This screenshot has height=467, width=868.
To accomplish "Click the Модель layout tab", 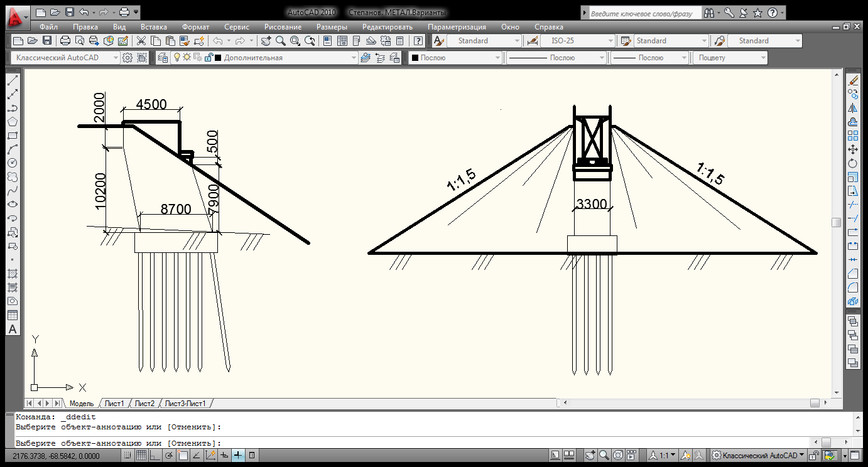I will point(82,403).
